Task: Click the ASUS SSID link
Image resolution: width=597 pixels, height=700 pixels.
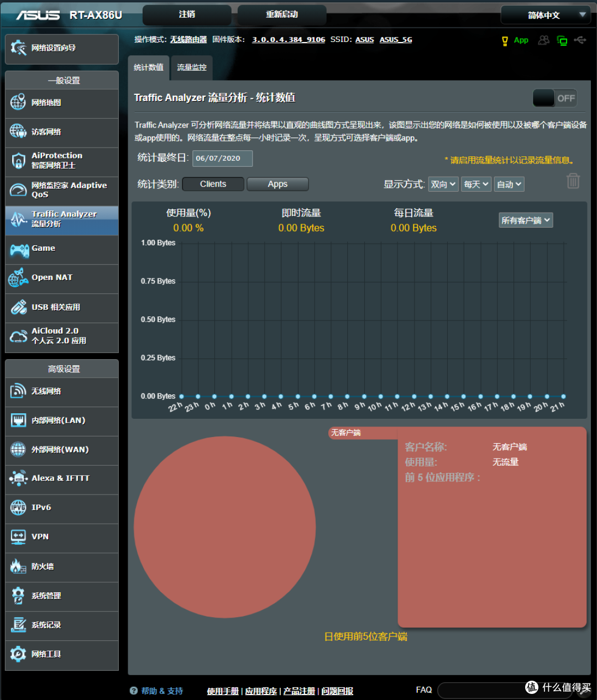Action: point(365,40)
